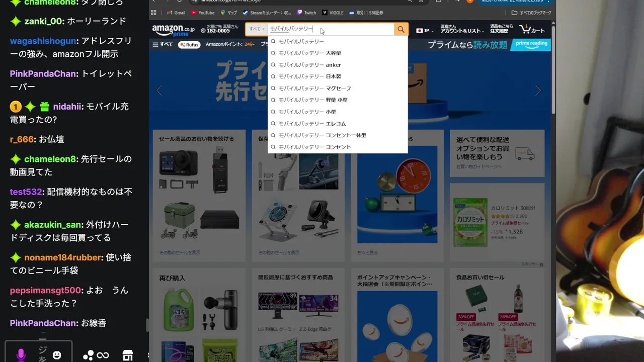Viewport: 644px width, 362px height.
Task: Open the YouTube bookmark
Action: (x=202, y=13)
